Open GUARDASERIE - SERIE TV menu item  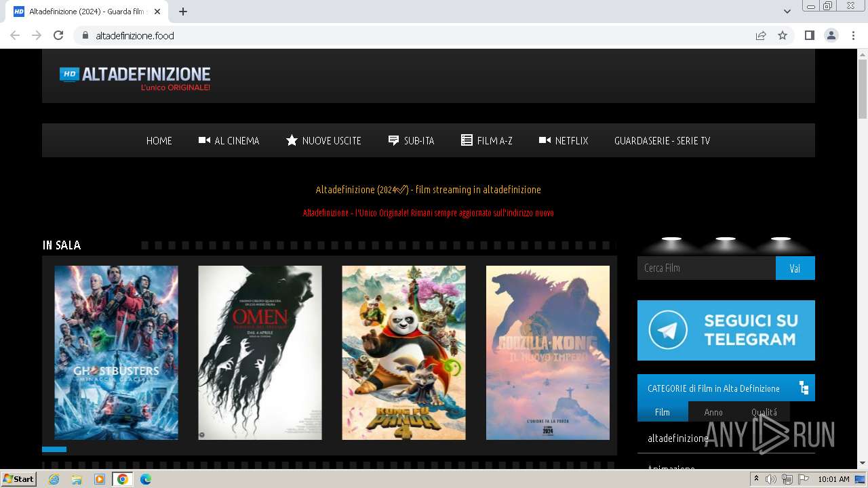click(x=662, y=140)
